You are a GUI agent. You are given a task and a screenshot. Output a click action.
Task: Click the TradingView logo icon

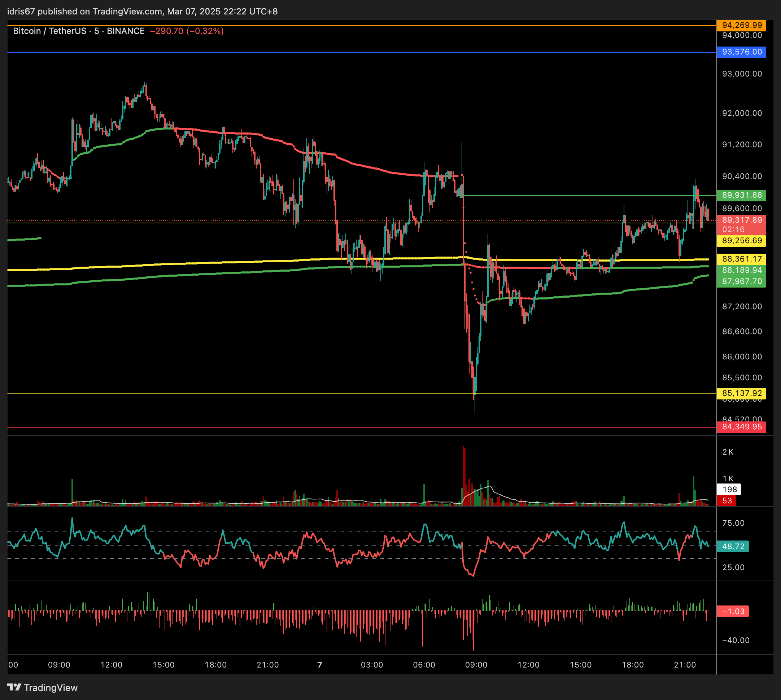[14, 687]
